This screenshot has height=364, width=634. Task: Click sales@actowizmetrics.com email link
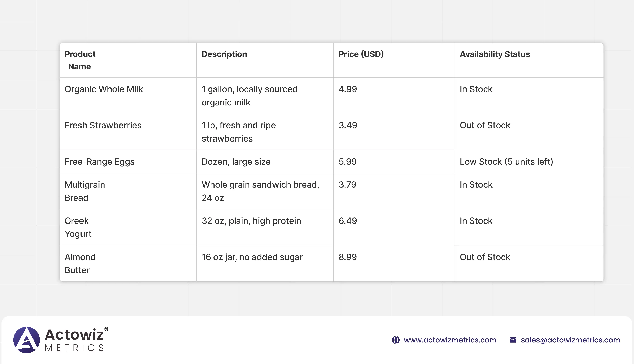(570, 340)
